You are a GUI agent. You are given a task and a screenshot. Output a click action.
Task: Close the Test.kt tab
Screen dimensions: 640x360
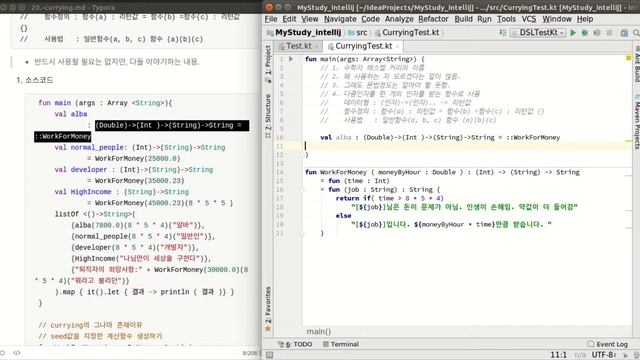tap(316, 47)
